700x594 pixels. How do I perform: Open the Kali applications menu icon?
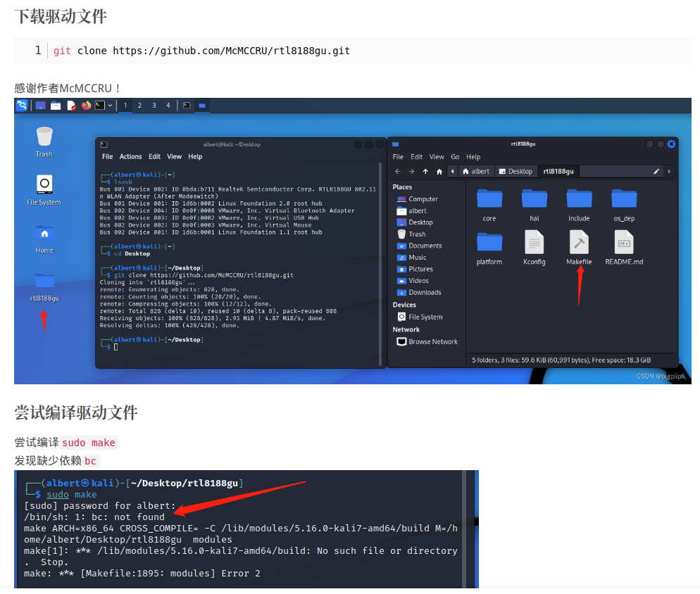(22, 106)
